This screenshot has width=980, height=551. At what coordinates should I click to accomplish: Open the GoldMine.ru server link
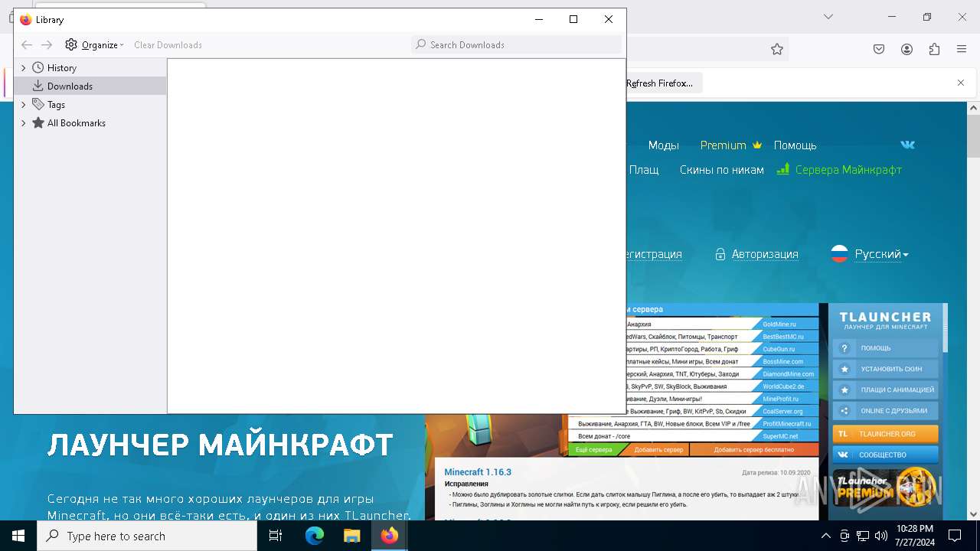pos(779,324)
